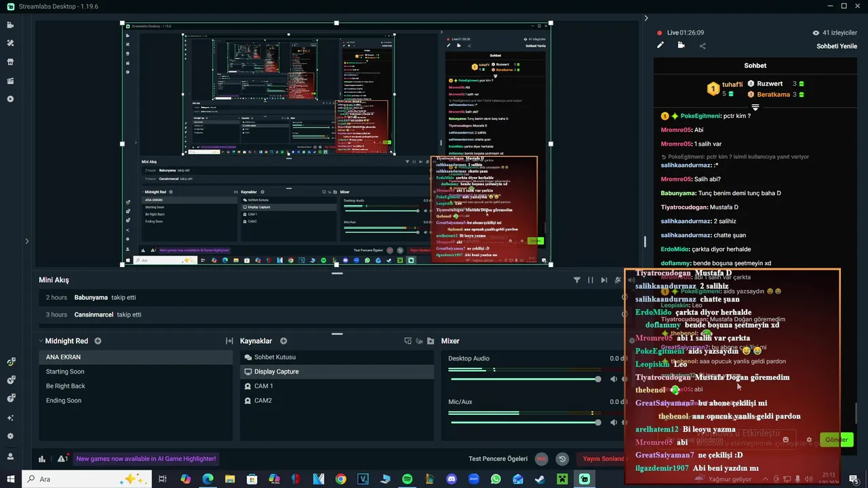Open Google Chrome from the taskbar
868x488 pixels.
tap(340, 479)
